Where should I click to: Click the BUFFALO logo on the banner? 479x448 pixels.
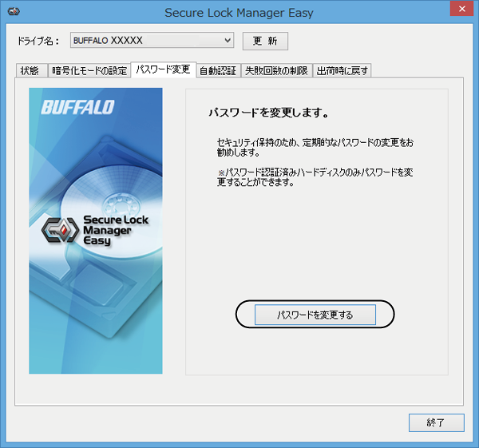click(77, 107)
